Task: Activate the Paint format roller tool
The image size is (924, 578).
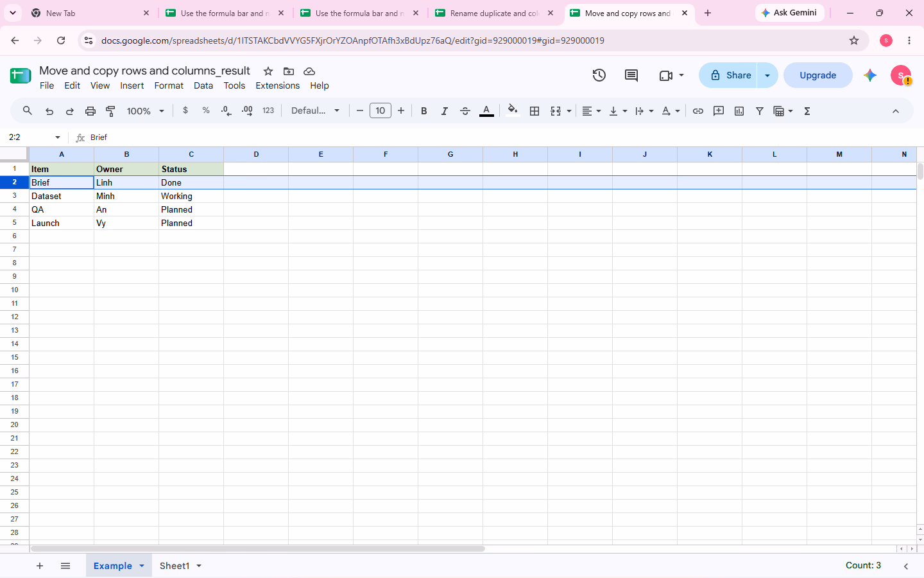Action: point(111,111)
